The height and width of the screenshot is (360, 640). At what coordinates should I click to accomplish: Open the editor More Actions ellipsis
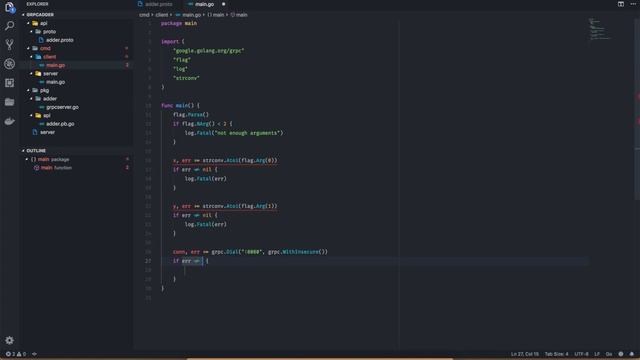click(x=633, y=4)
